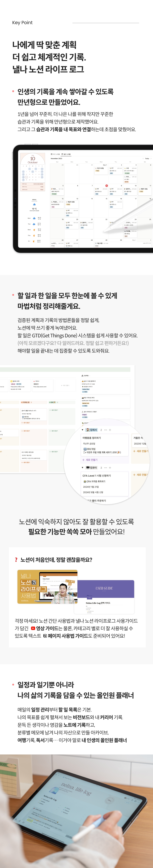Select the November 2023 month title

pyautogui.click(x=56, y=158)
